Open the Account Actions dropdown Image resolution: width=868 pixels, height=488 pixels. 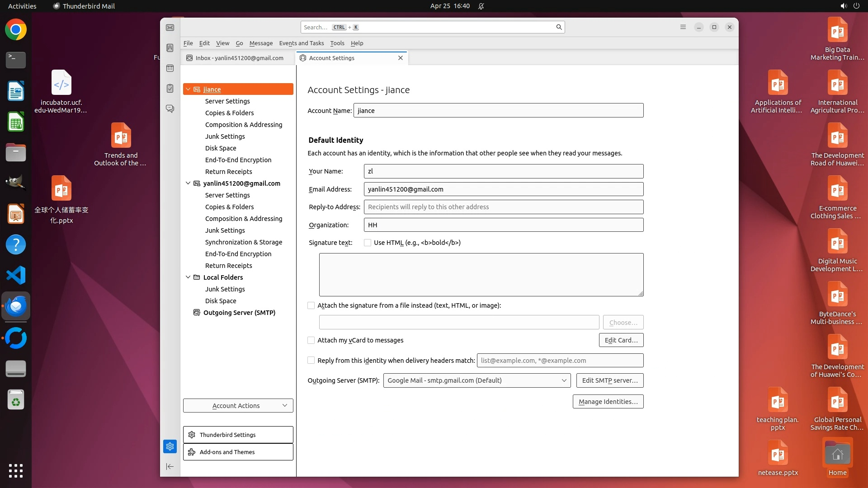238,406
